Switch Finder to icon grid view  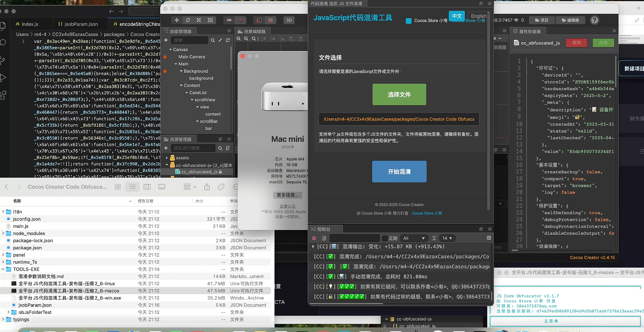point(118,187)
